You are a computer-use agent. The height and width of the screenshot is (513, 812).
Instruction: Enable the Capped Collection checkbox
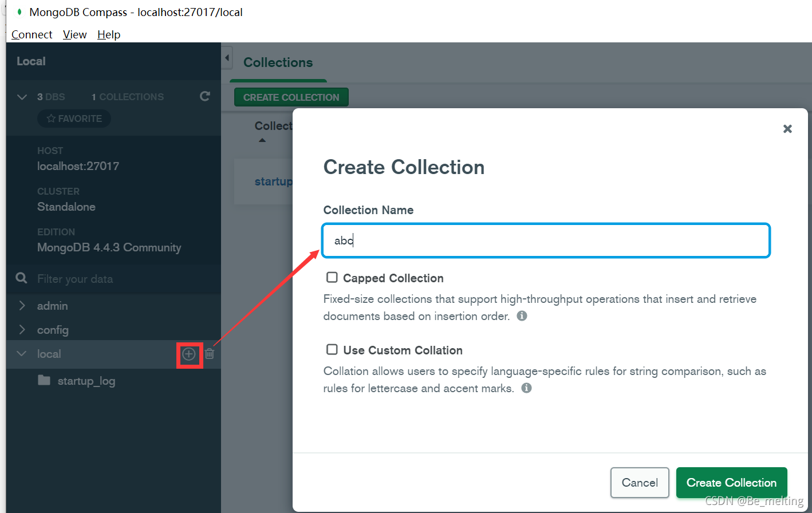pos(332,278)
